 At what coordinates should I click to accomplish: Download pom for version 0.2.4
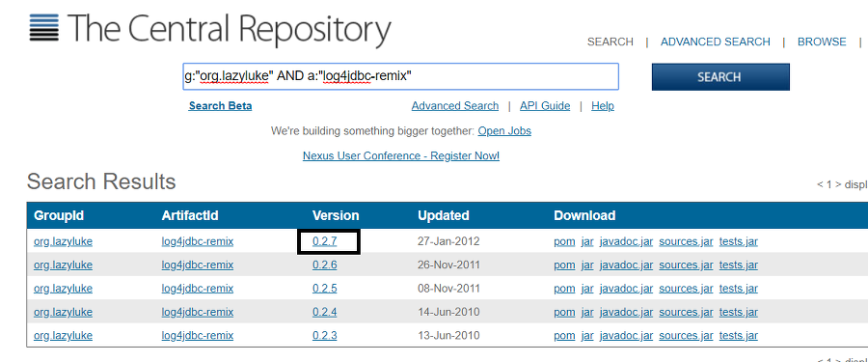pos(564,312)
